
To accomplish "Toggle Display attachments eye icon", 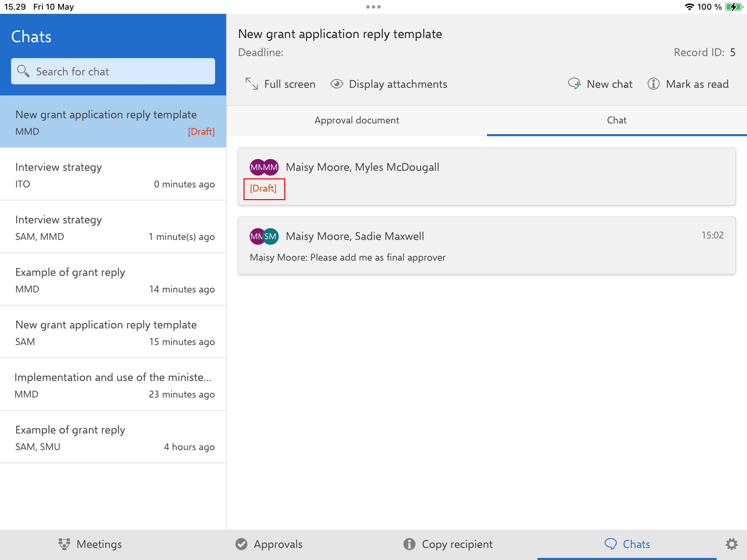I will pyautogui.click(x=336, y=84).
